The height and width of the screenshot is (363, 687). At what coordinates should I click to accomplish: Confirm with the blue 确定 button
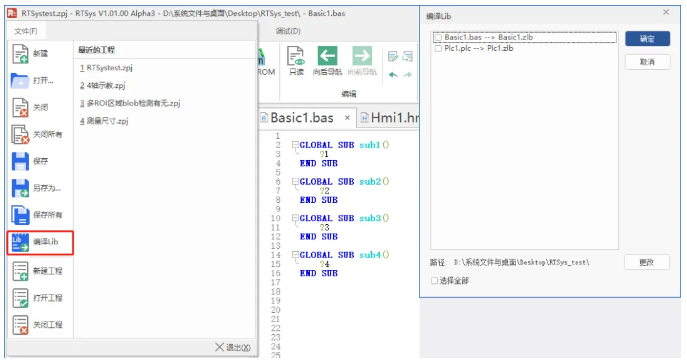tap(647, 39)
